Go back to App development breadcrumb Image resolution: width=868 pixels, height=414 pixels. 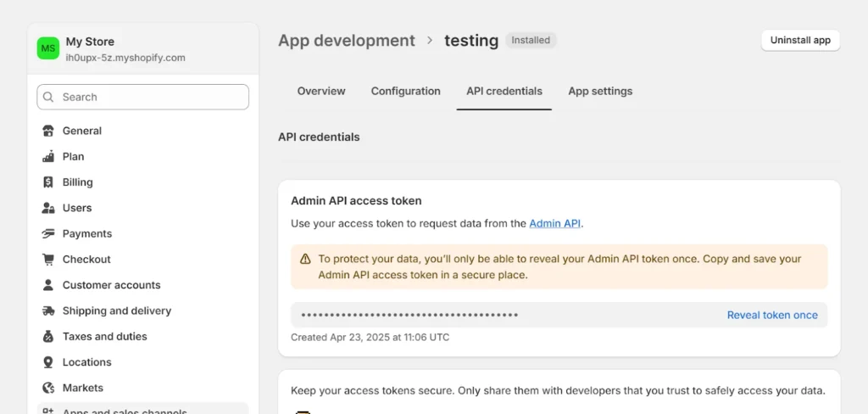pos(347,41)
